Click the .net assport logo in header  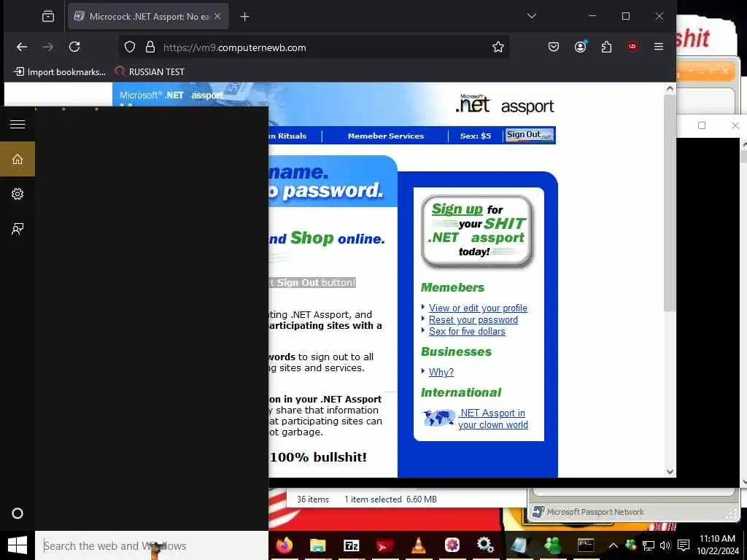pyautogui.click(x=504, y=104)
